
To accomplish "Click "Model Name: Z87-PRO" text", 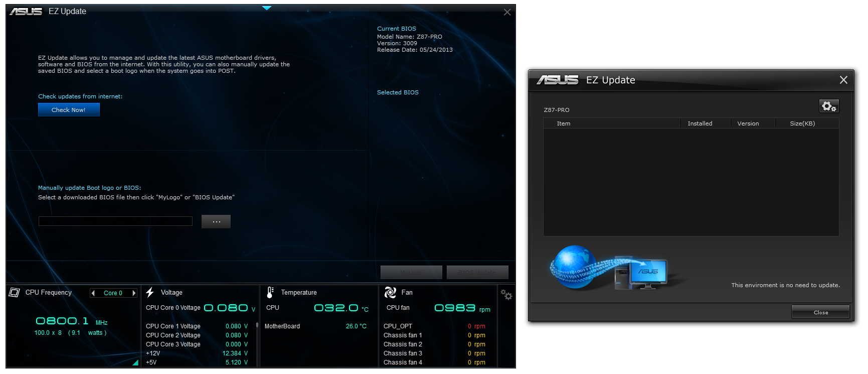I will click(x=410, y=37).
